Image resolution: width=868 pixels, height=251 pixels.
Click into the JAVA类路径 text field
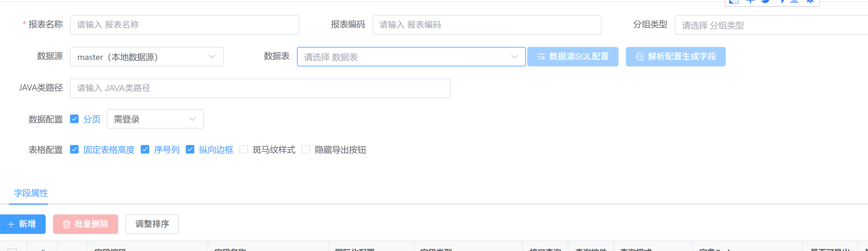(x=260, y=88)
